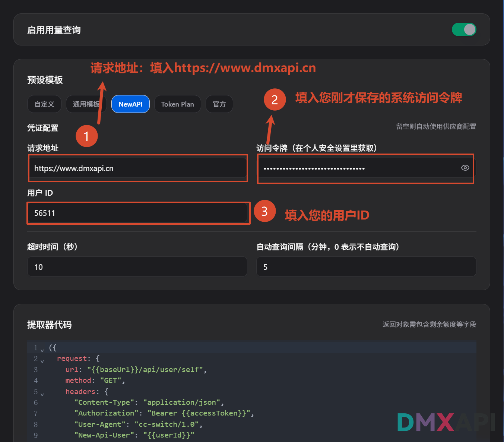Collapse the code fold arrow on line 1
504x442 pixels.
point(42,350)
